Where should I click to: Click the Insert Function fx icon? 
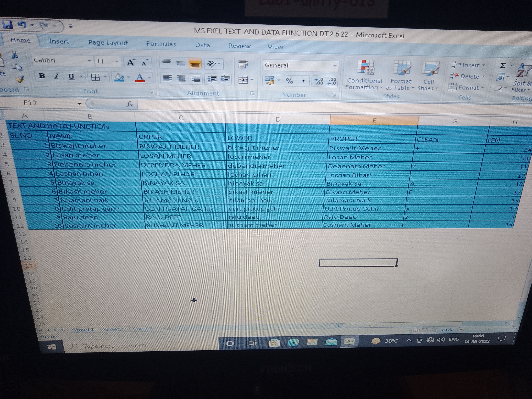130,104
